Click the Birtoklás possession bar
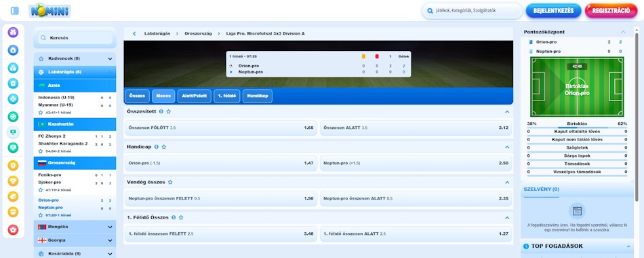 coord(577,127)
